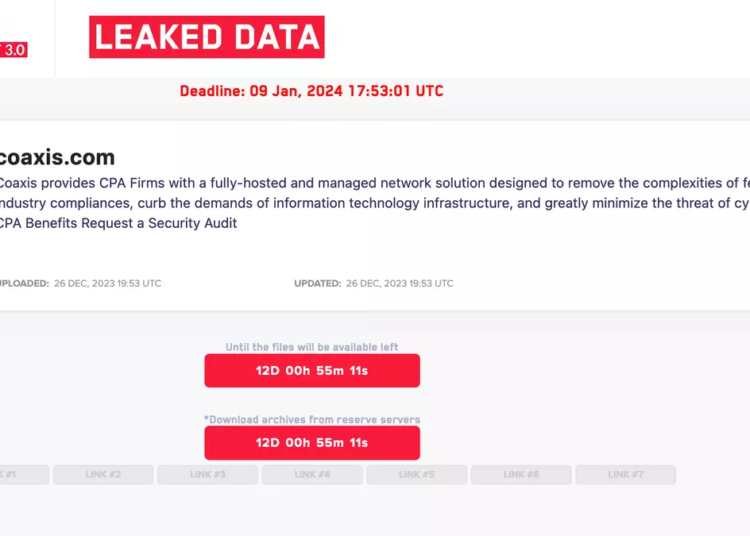Click the red Deadline date text
This screenshot has height=536, width=750.
(x=311, y=91)
